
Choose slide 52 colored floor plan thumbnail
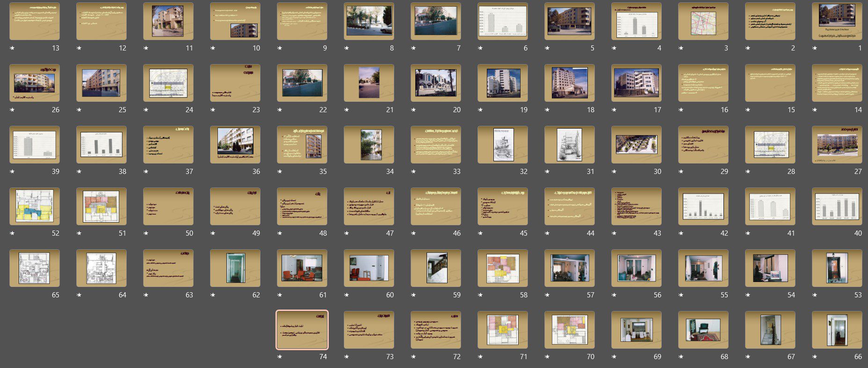click(34, 206)
